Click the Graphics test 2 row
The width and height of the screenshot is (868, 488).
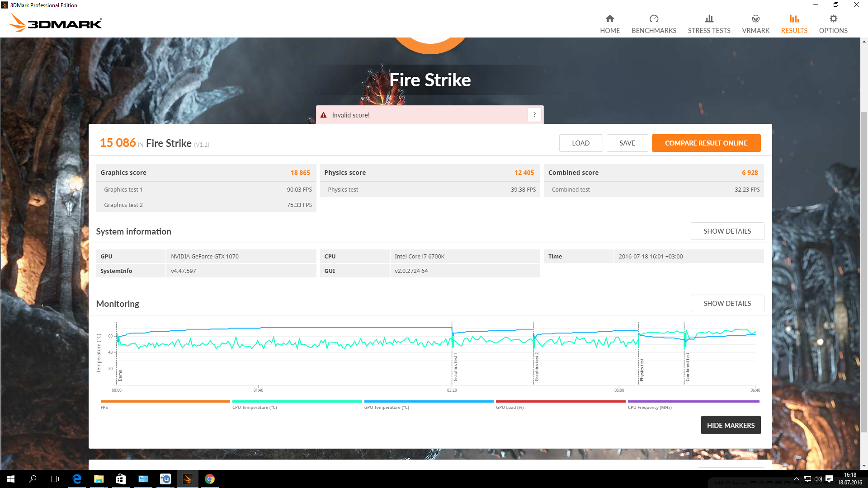(206, 205)
